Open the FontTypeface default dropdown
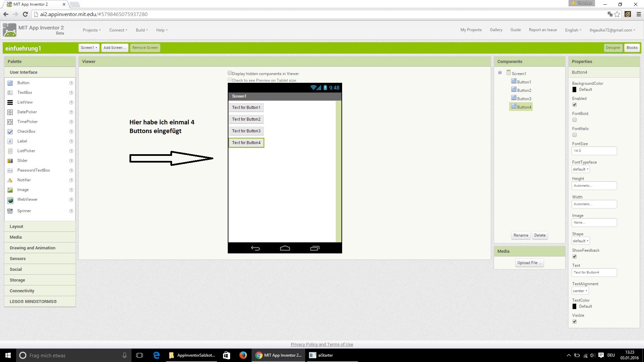The height and width of the screenshot is (362, 644). point(581,169)
